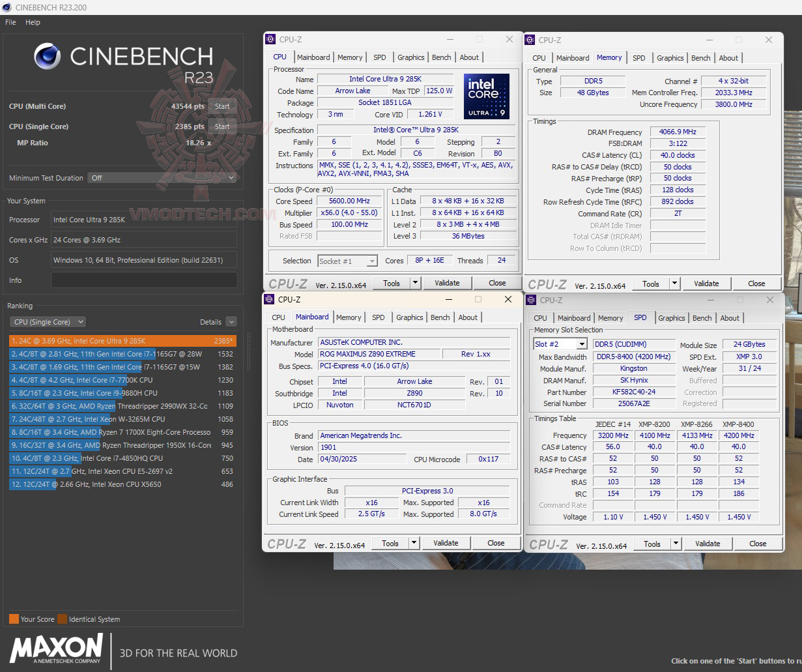Switch to Graphics tab in CPU window
Viewport: 802px width, 672px height.
click(x=410, y=57)
